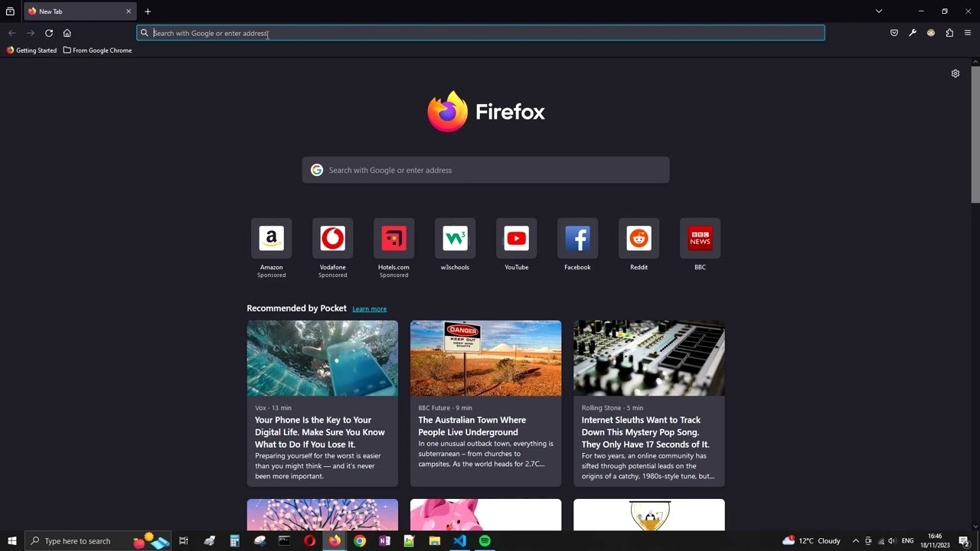
Task: Open the List all tabs dropdown
Action: (879, 11)
